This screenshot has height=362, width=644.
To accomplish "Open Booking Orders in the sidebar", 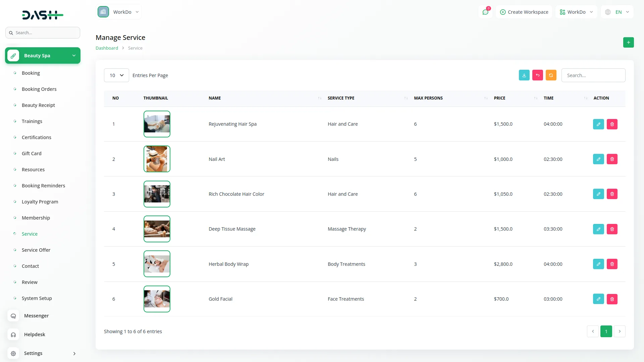I will pyautogui.click(x=39, y=89).
